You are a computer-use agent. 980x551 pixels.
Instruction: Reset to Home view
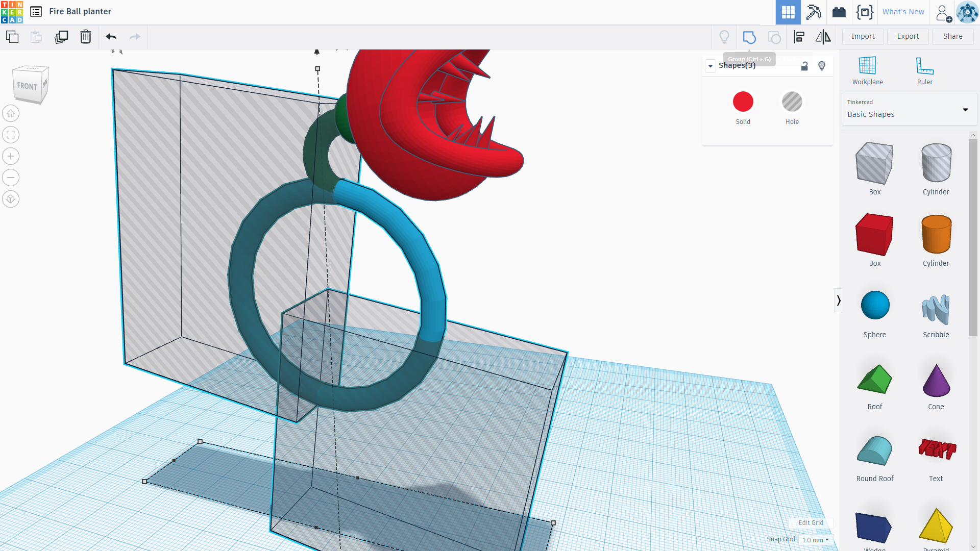[11, 113]
